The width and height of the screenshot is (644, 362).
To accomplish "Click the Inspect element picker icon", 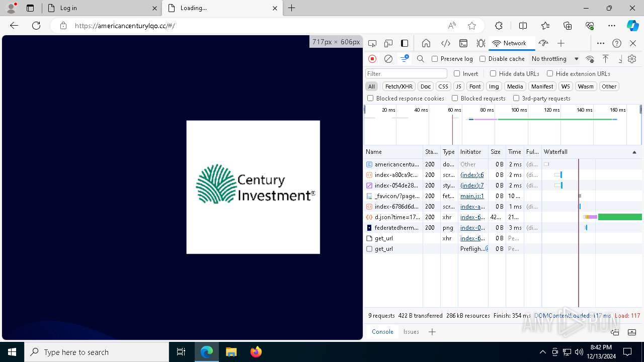I will pyautogui.click(x=372, y=43).
